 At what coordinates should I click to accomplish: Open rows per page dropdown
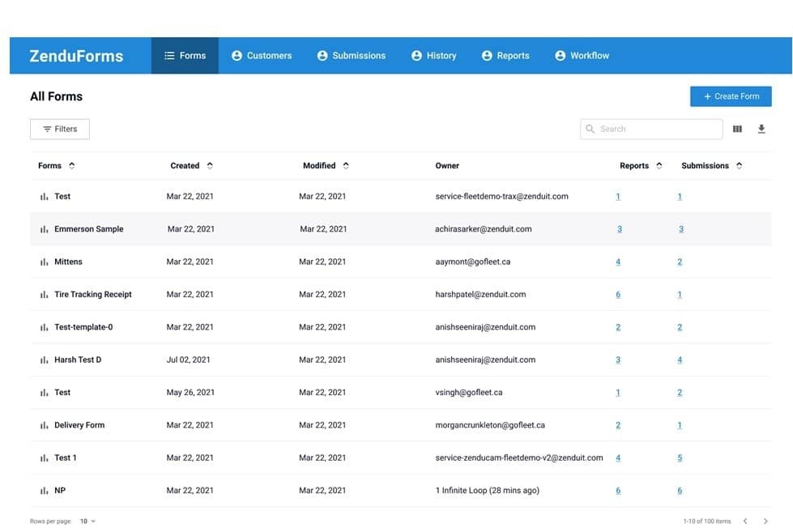click(88, 521)
